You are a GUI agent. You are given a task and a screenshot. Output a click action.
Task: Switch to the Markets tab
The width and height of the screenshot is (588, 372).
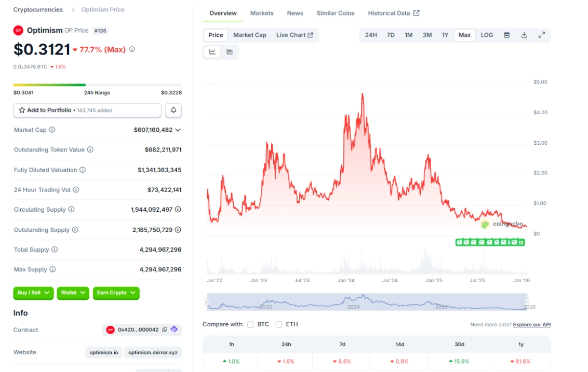(262, 13)
